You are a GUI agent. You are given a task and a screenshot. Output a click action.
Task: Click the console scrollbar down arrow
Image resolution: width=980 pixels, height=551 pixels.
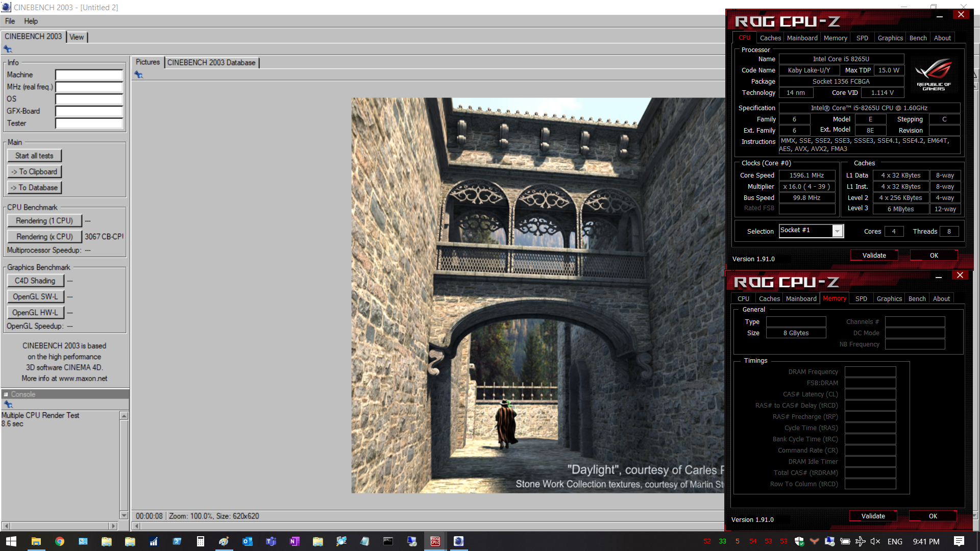[124, 515]
